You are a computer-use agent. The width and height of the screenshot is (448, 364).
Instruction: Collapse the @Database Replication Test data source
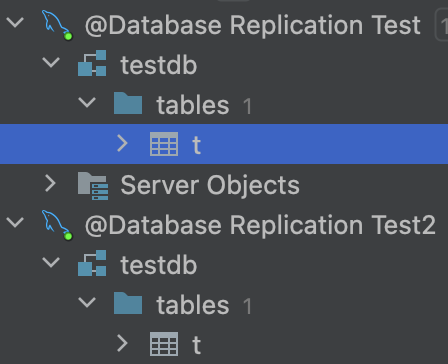tap(15, 23)
